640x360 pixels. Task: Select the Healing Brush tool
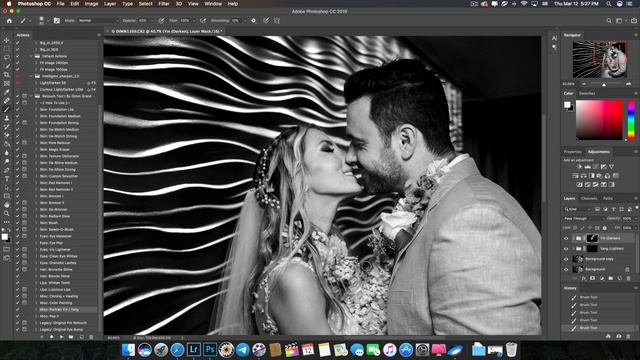[x=7, y=100]
